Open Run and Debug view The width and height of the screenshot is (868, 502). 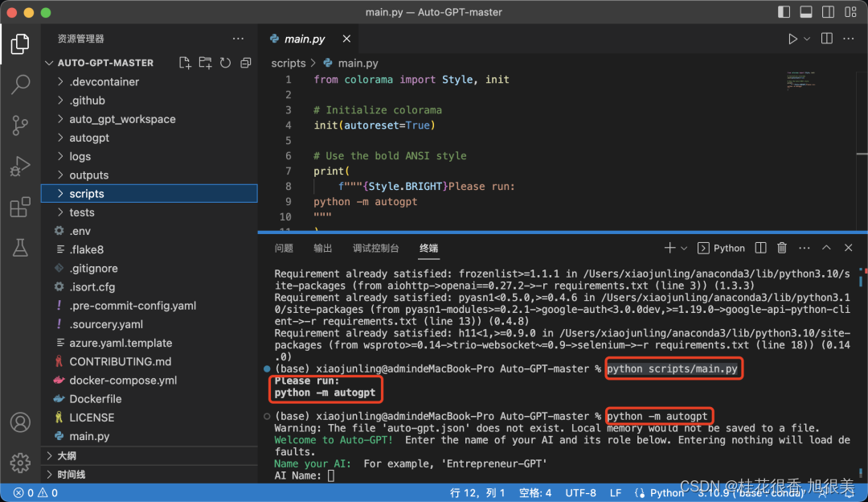coord(20,167)
